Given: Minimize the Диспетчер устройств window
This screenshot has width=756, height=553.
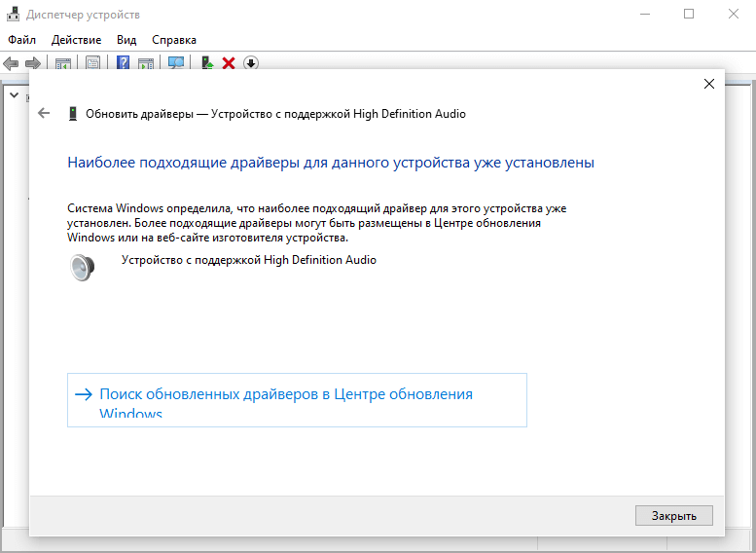Looking at the screenshot, I should point(645,15).
